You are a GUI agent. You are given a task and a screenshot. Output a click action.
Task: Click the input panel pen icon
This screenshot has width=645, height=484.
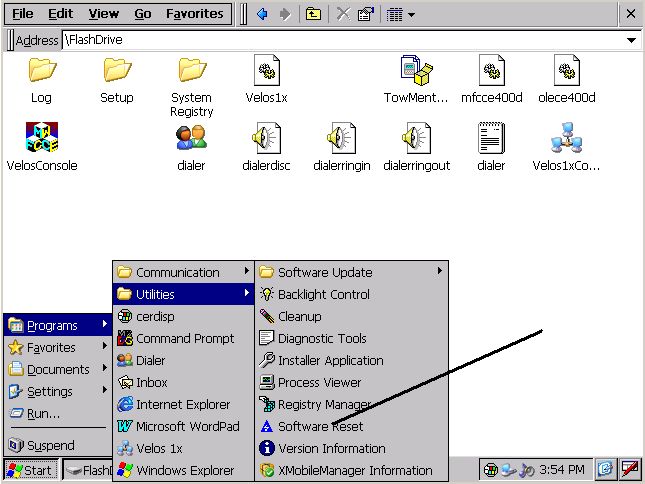[630, 469]
